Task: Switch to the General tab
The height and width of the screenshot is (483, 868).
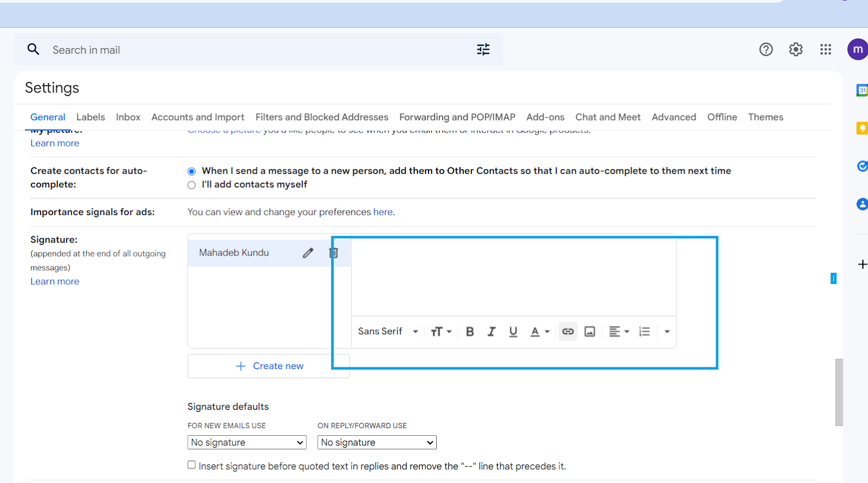Action: click(48, 117)
